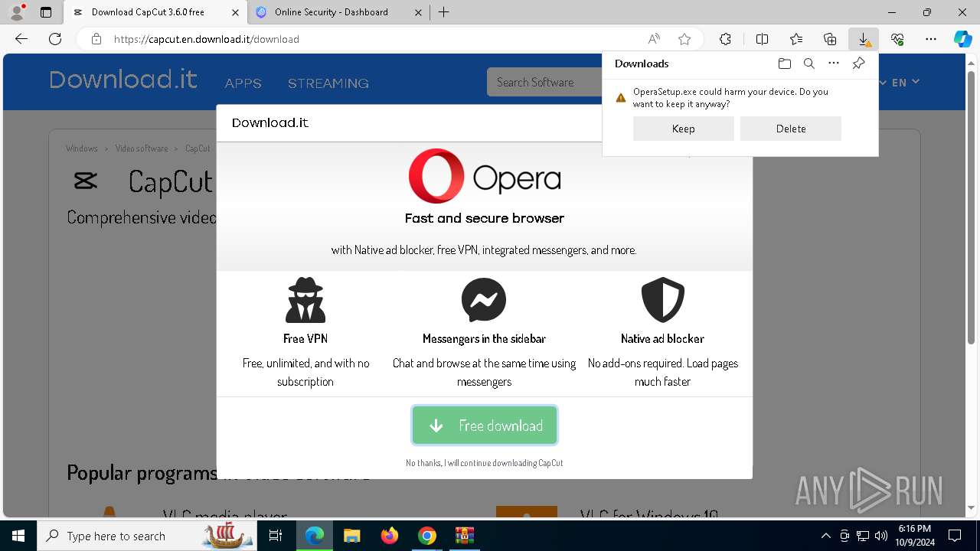Screen dimensions: 980x551
Task: Open the Extensions puzzle icon
Action: tap(725, 39)
